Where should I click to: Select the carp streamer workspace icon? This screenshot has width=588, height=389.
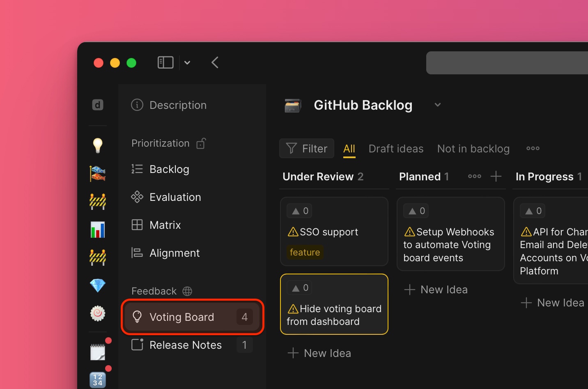98,173
